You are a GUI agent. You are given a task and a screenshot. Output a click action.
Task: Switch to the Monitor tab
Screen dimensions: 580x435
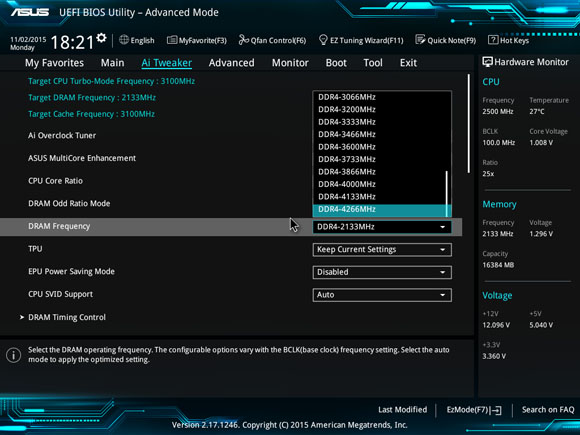tap(290, 63)
